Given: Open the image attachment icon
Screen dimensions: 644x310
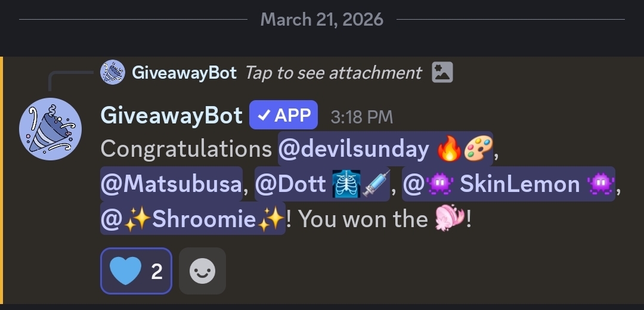Looking at the screenshot, I should tap(442, 73).
